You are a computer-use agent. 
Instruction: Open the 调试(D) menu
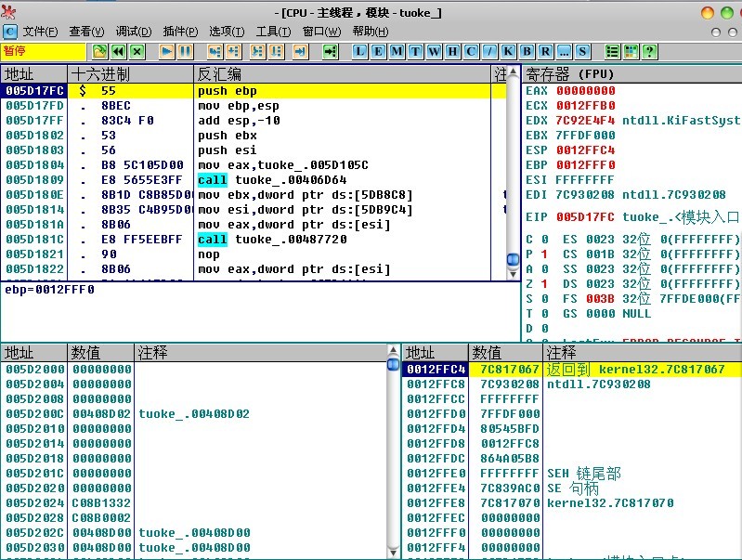134,32
